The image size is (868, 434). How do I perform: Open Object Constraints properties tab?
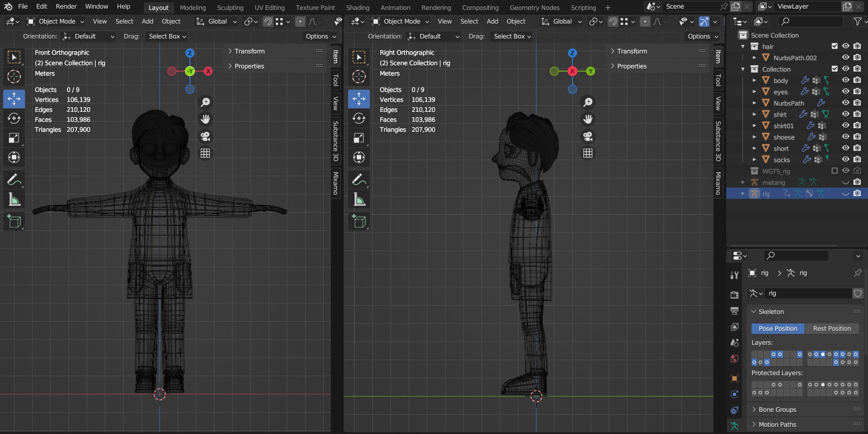coord(734,410)
